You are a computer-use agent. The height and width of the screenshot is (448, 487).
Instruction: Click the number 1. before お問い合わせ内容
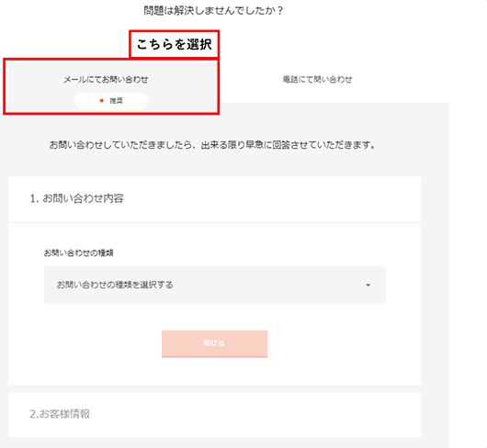click(35, 199)
